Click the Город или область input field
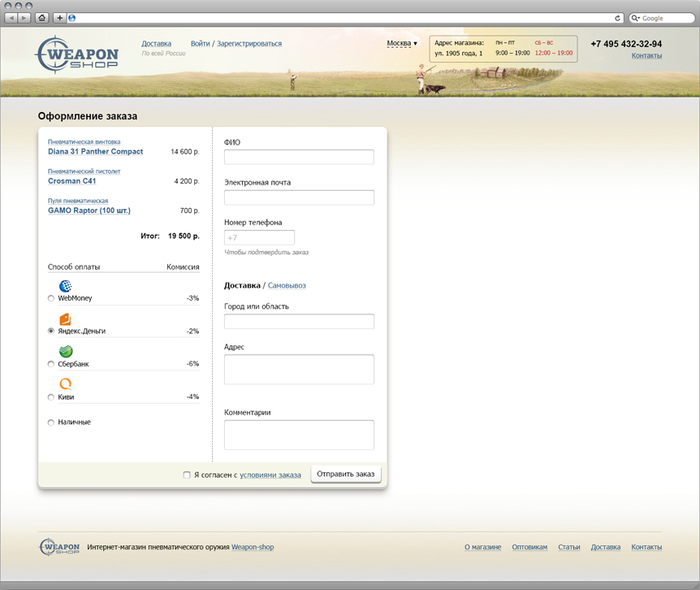The width and height of the screenshot is (700, 590). [299, 322]
